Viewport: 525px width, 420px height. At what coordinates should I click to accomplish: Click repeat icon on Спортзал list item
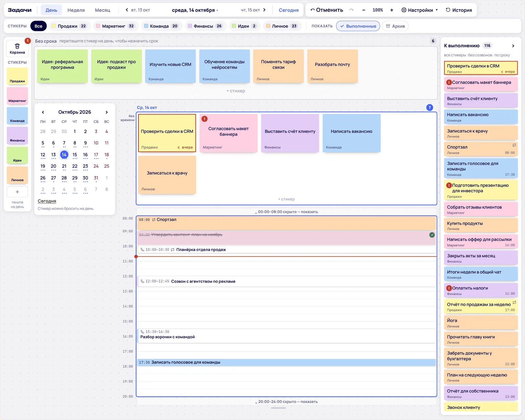click(x=514, y=145)
